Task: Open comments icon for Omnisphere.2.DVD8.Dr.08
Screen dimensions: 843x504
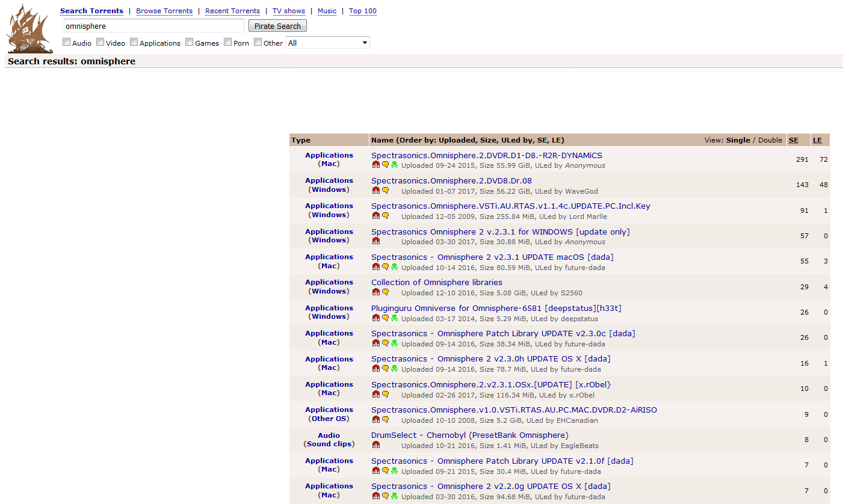Action: point(386,190)
